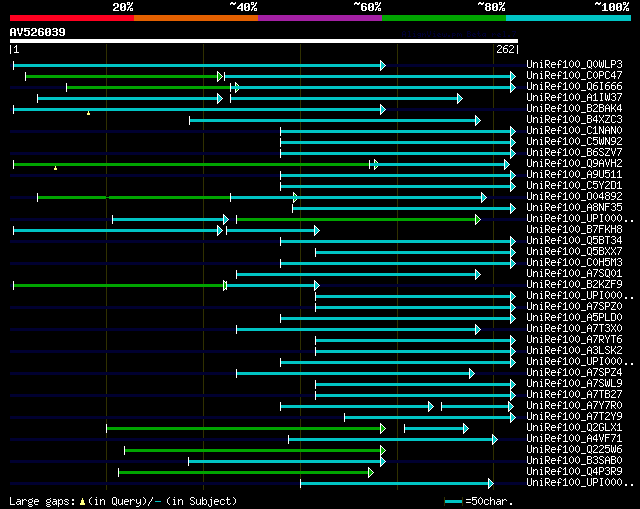
Task: Pick the UniRef100_A7SPZ4 entry
Action: (574, 373)
